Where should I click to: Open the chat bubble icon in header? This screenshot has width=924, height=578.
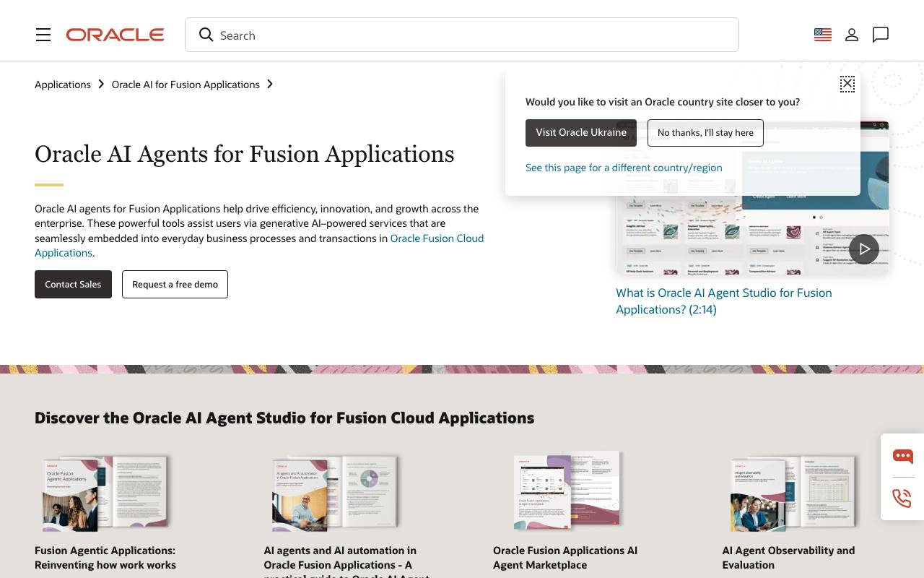click(x=881, y=35)
